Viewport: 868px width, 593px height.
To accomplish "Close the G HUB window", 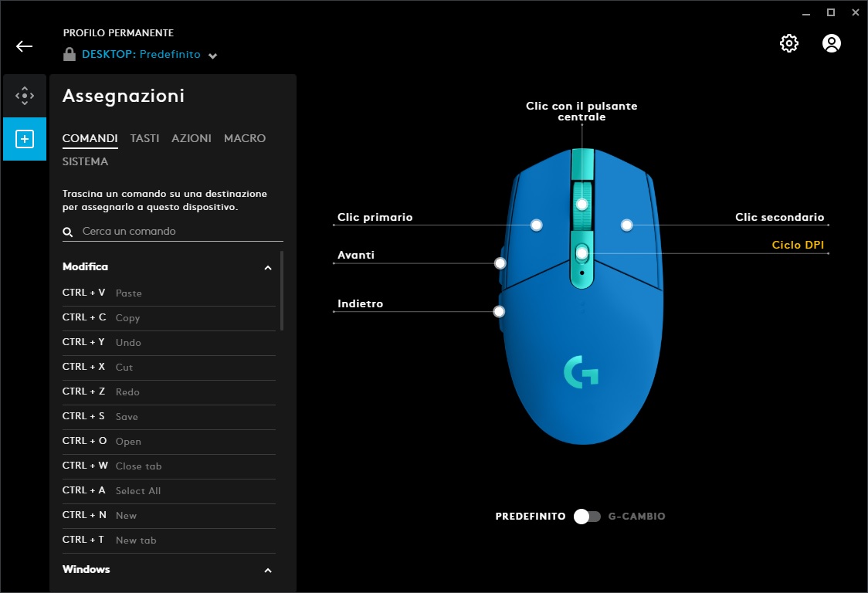I will click(856, 12).
